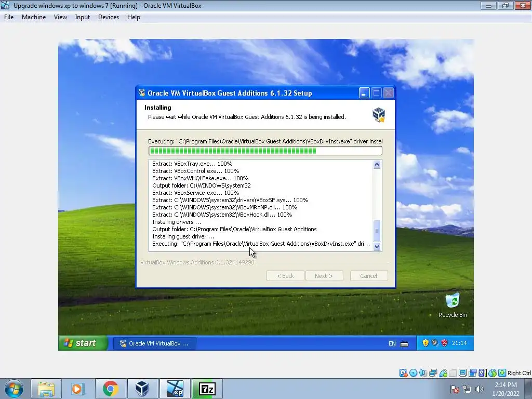The width and height of the screenshot is (532, 399).
Task: Click the audio indicator in VirtualBox status bar
Action: (423, 373)
